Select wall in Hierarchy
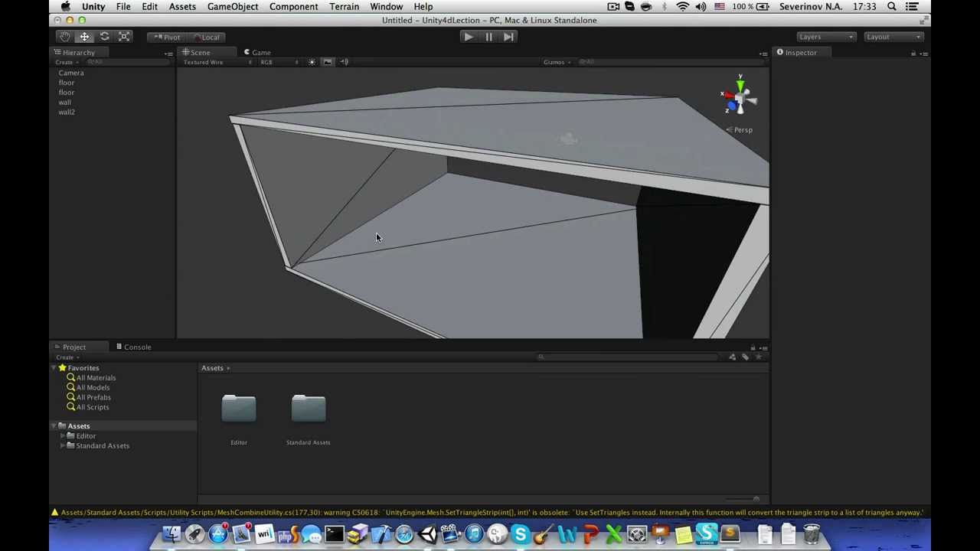This screenshot has height=551, width=980. click(64, 103)
